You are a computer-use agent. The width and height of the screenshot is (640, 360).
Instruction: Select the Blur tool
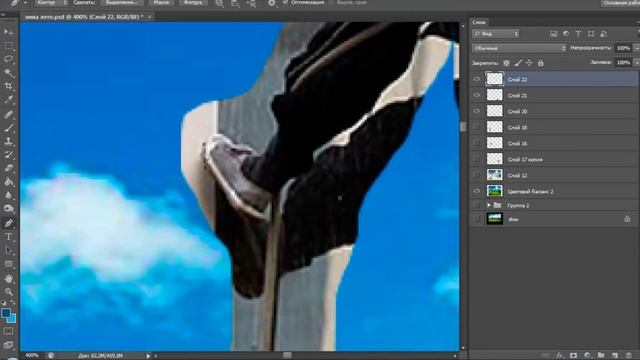(8, 195)
